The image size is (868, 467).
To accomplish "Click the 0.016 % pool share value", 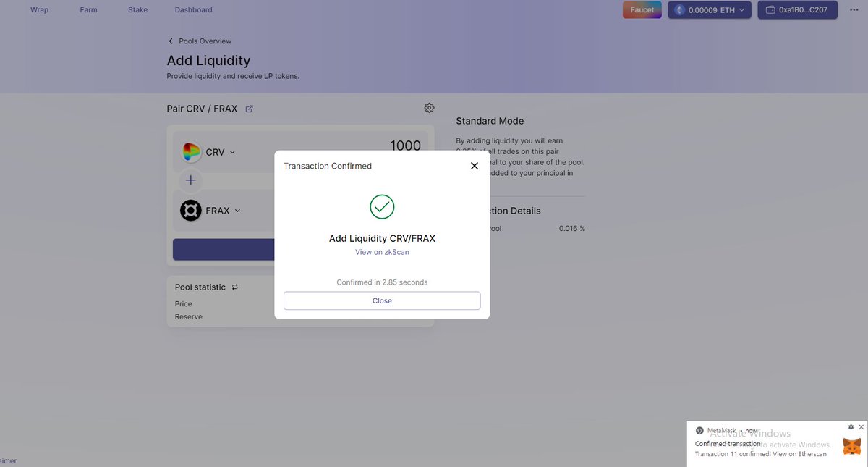I will [x=572, y=229].
